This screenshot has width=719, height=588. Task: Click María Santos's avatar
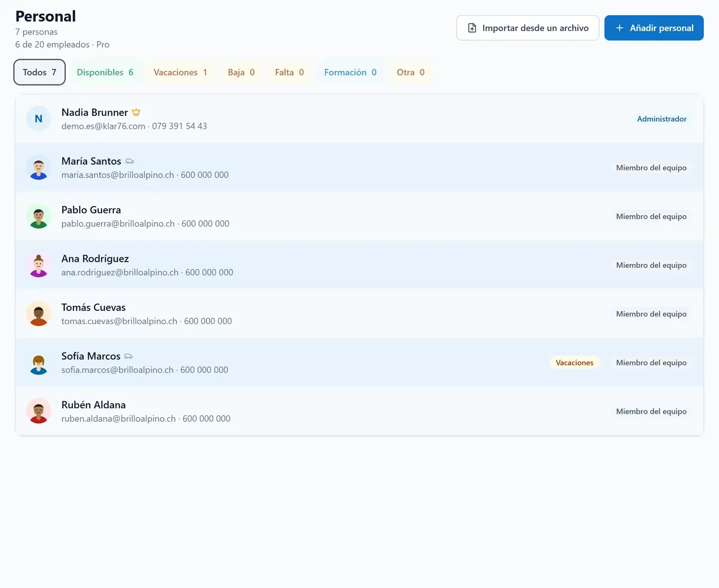point(38,168)
